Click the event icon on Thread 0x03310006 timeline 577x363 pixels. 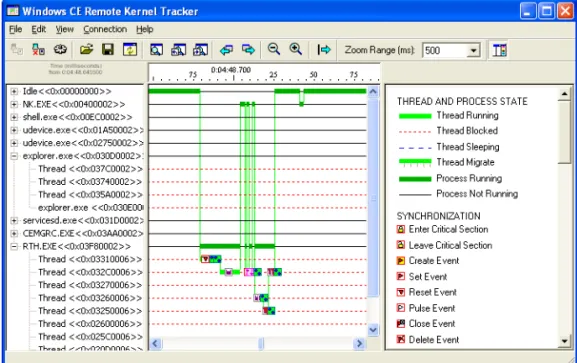pos(205,259)
